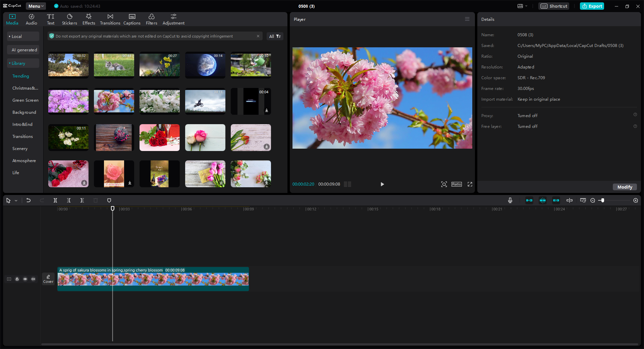The height and width of the screenshot is (349, 644).
Task: Start a voiceover with the microphone icon
Action: (x=510, y=200)
